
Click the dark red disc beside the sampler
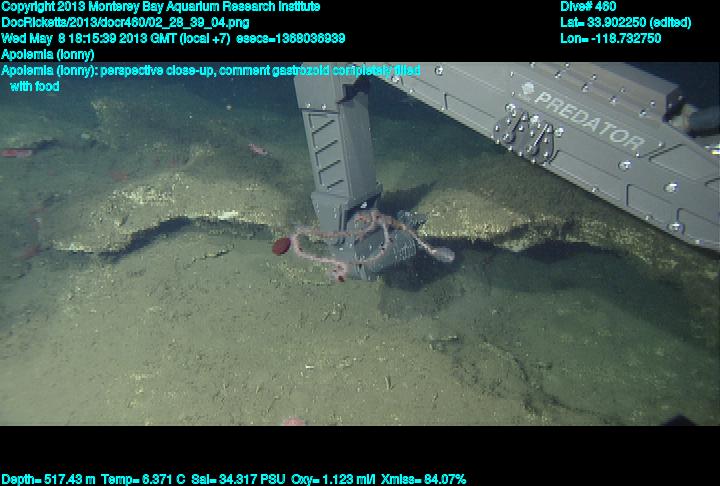coord(281,246)
